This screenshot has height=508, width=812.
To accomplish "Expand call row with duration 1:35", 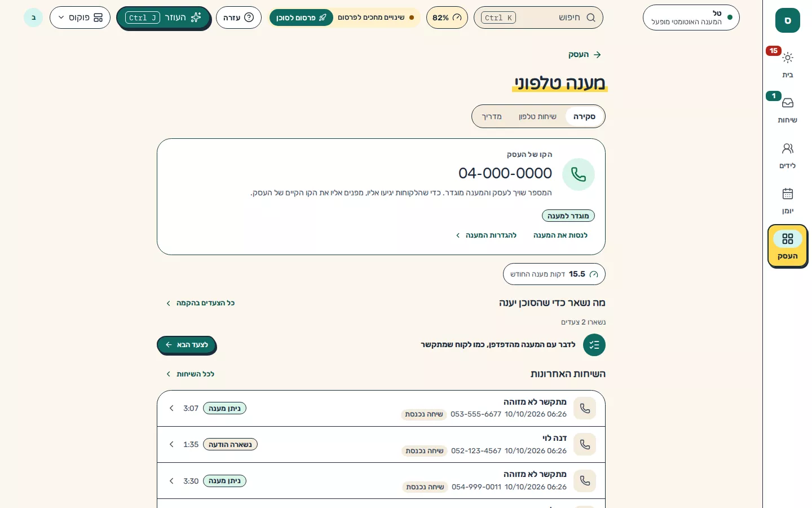I will click(171, 444).
